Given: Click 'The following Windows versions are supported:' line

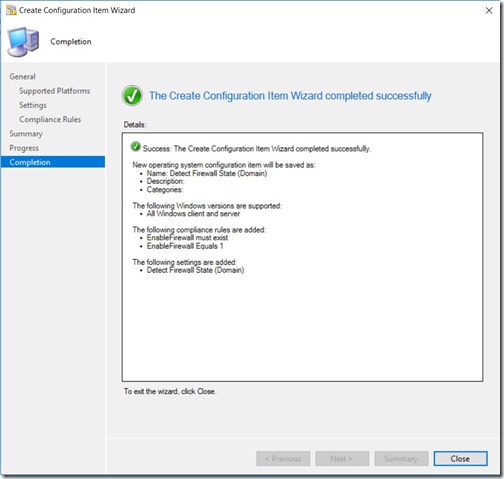Looking at the screenshot, I should 207,206.
